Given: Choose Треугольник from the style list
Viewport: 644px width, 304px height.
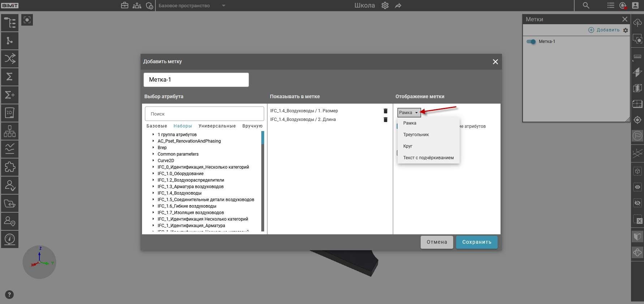Looking at the screenshot, I should click(416, 135).
